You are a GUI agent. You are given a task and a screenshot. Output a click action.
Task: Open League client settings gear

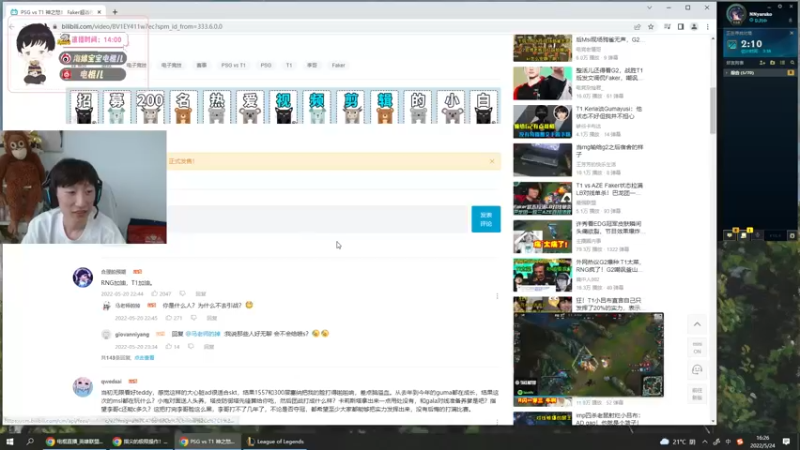pyautogui.click(x=780, y=6)
